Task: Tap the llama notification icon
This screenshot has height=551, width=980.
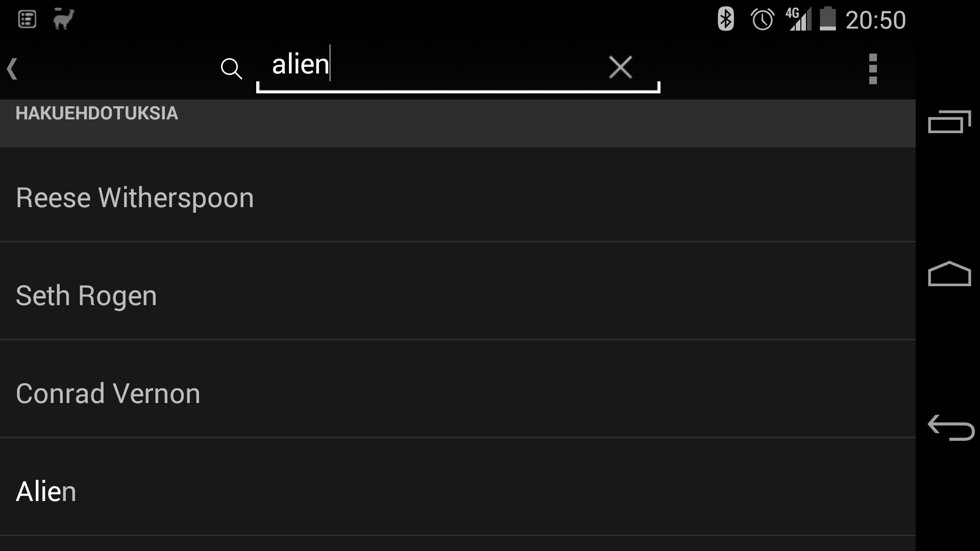Action: coord(64,19)
